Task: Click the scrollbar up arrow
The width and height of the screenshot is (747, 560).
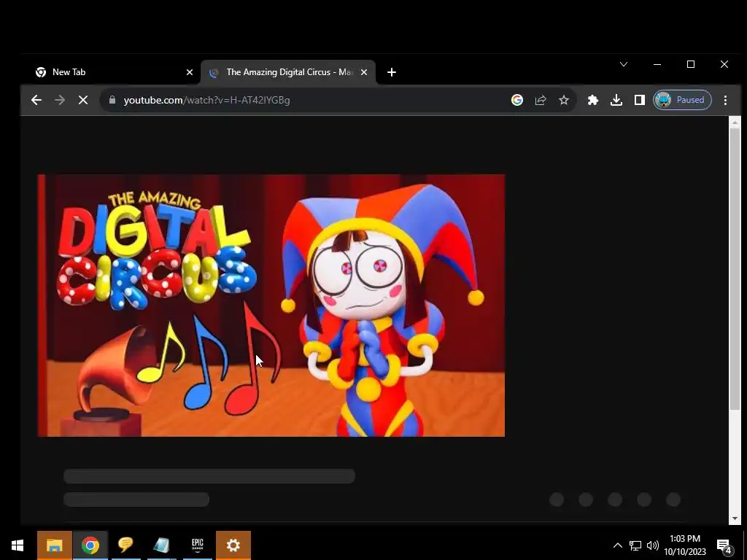Action: (735, 122)
